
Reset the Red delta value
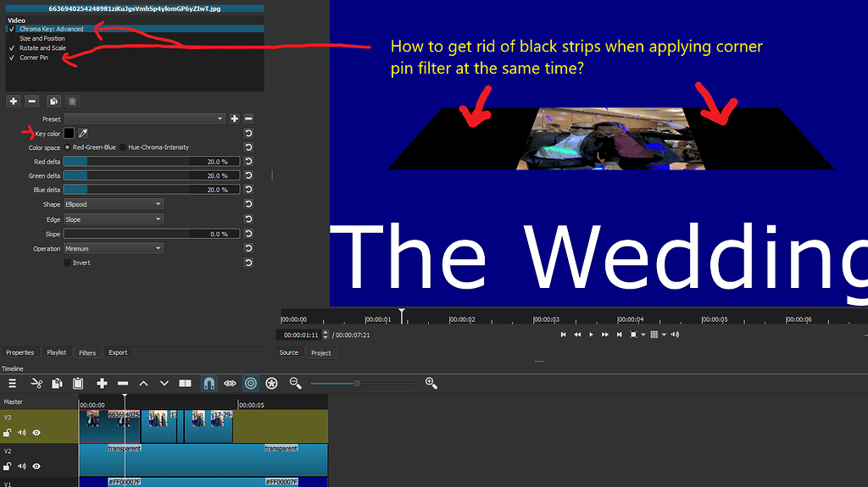[248, 161]
